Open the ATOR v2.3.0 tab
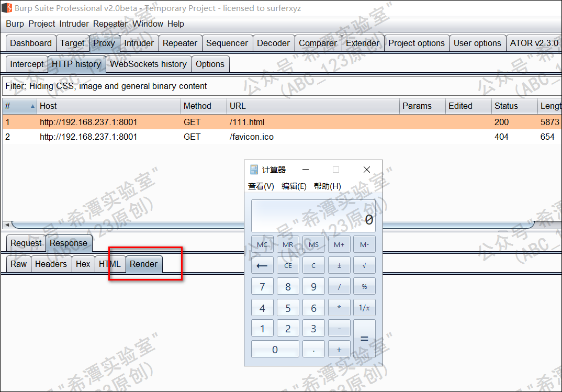The image size is (562, 392). (x=534, y=43)
